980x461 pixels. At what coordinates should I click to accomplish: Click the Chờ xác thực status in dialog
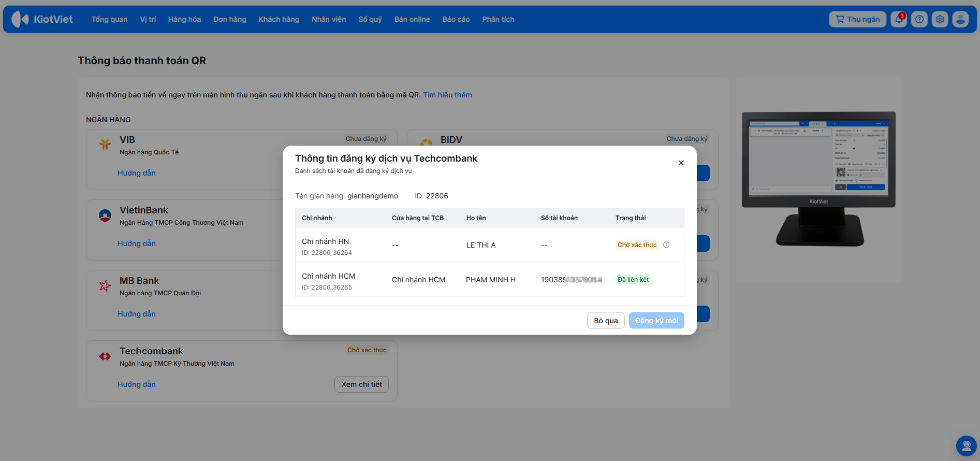637,245
